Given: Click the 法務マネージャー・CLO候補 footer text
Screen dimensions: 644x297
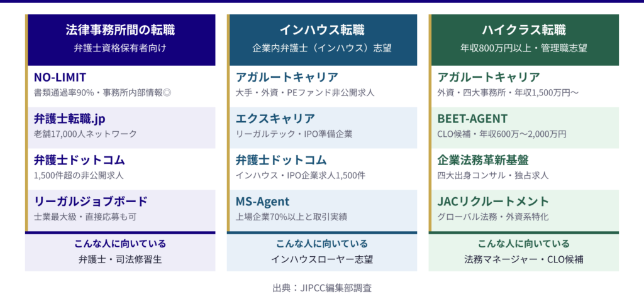Looking at the screenshot, I should click(524, 259).
